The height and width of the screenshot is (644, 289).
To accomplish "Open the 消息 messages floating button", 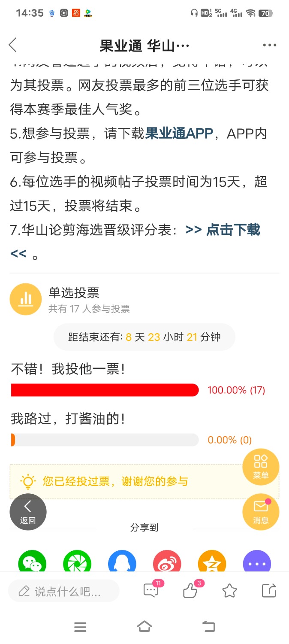I will pyautogui.click(x=261, y=512).
